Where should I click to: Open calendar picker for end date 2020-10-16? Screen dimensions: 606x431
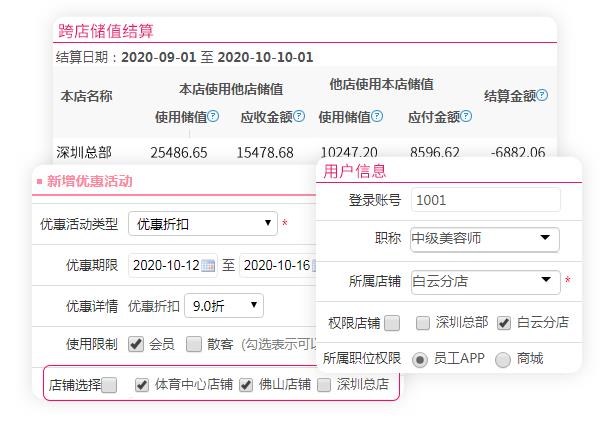(x=317, y=265)
